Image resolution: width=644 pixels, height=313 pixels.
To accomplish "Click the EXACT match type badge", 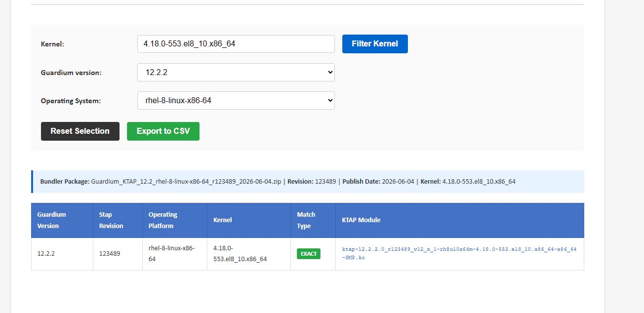I will click(309, 254).
